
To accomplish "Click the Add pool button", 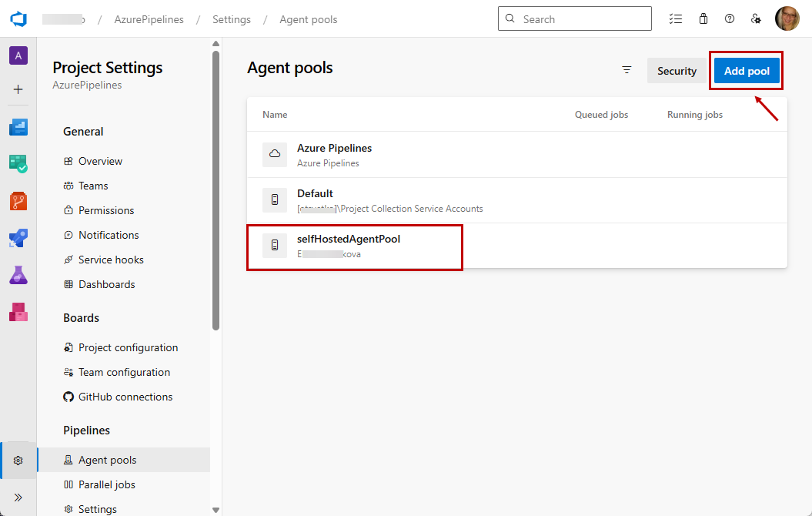I will pyautogui.click(x=747, y=70).
